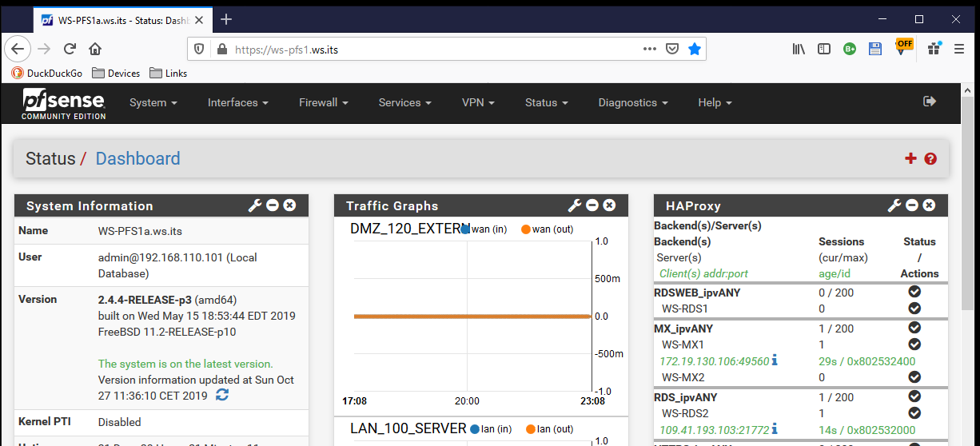Select the text 2.4.4-RELEASE-p3 version
The image size is (980, 446).
145,301
